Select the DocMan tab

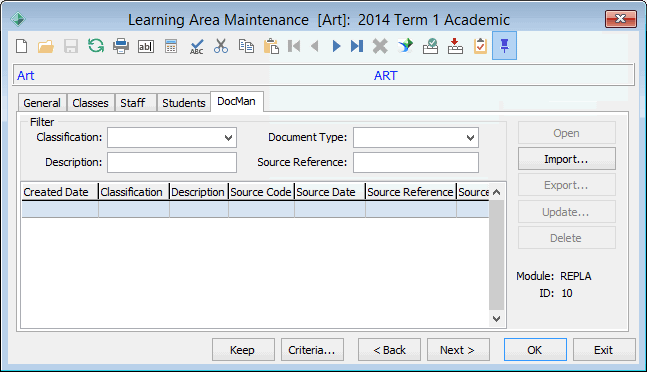point(236,101)
